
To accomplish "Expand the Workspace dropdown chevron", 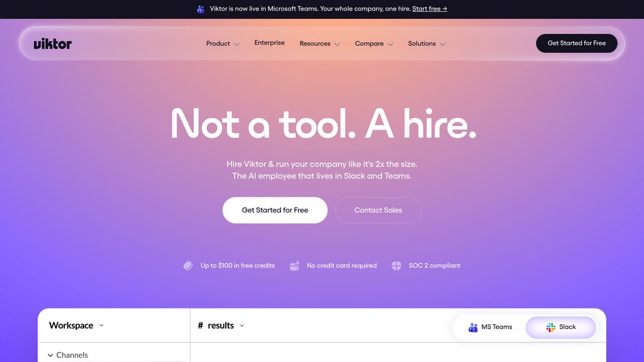I will (101, 326).
